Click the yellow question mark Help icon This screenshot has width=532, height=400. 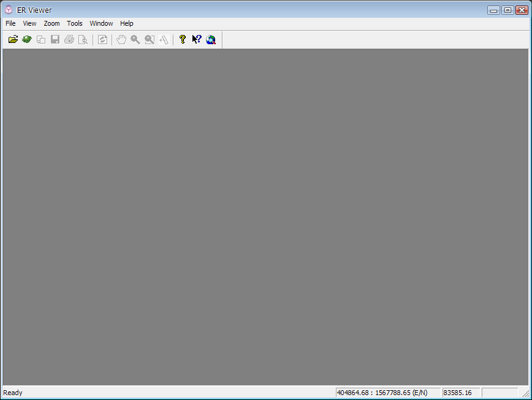(183, 39)
